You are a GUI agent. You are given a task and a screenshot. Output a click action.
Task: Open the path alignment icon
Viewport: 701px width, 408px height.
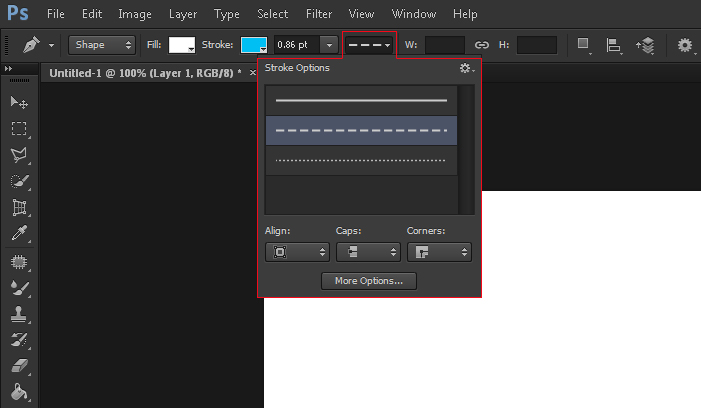pos(614,45)
